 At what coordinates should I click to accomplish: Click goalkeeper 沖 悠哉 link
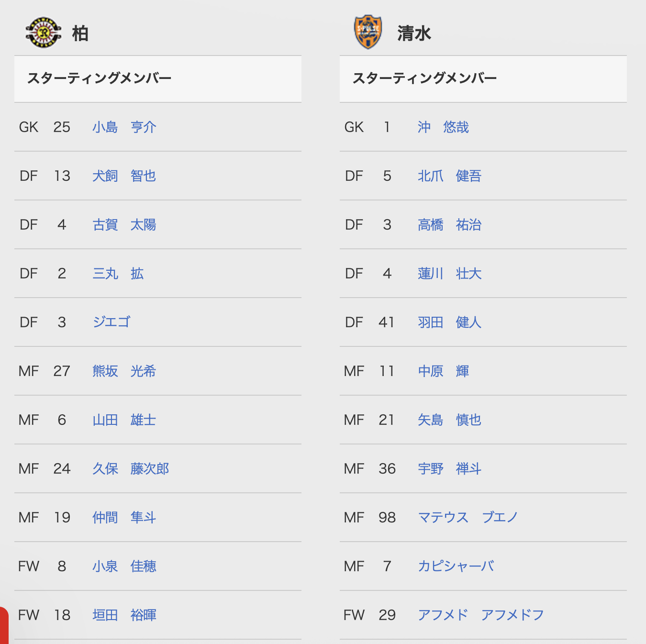click(x=443, y=127)
